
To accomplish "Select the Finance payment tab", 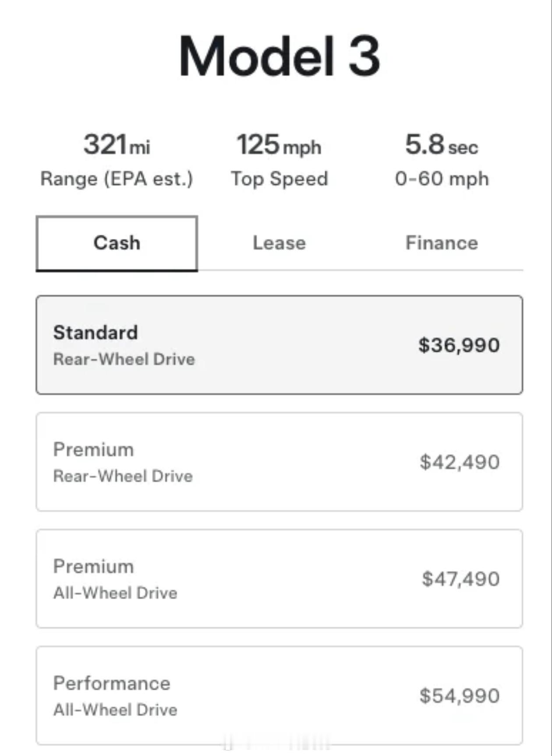I will (x=442, y=243).
